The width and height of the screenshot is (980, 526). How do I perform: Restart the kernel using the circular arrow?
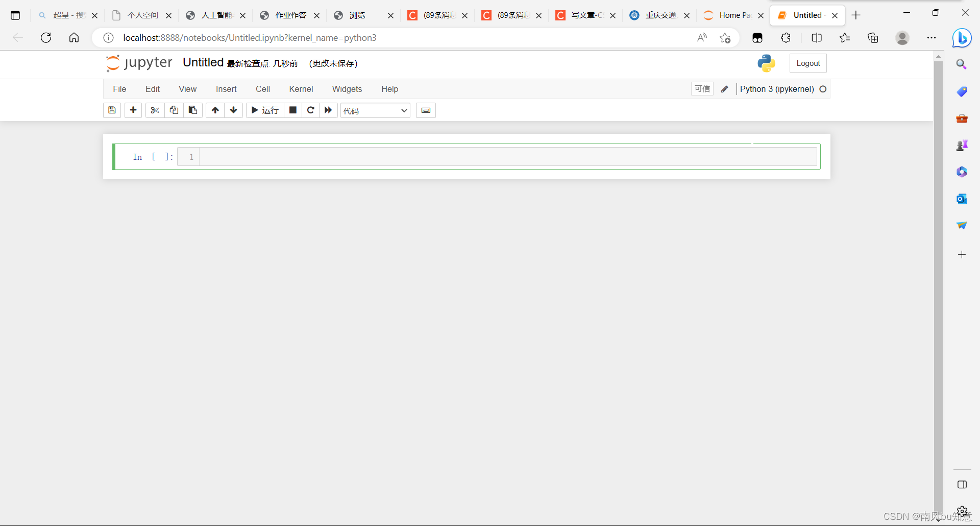tap(310, 110)
